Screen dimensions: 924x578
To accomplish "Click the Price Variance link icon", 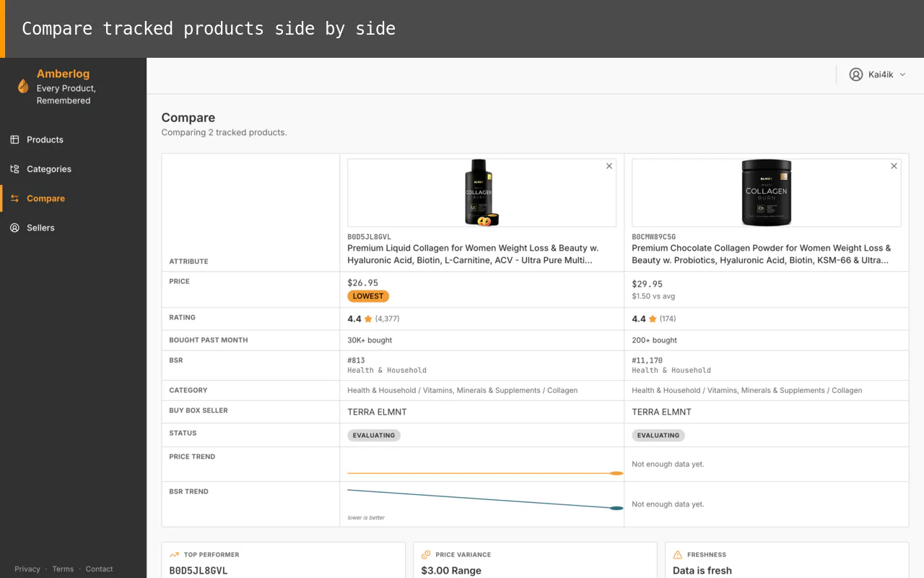I will 426,555.
